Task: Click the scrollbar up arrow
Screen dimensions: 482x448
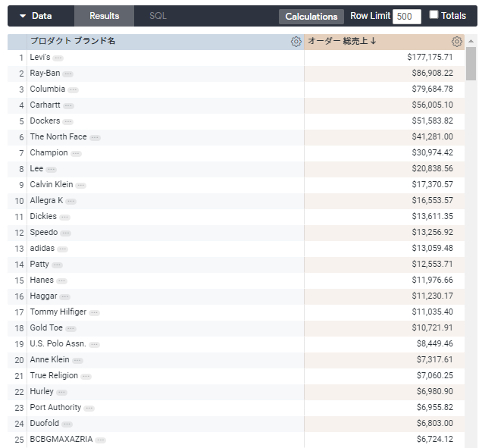Action: [471, 41]
